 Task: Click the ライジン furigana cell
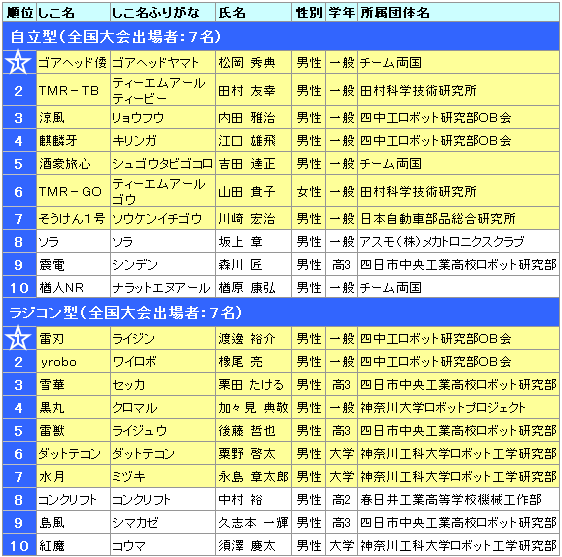click(x=163, y=338)
